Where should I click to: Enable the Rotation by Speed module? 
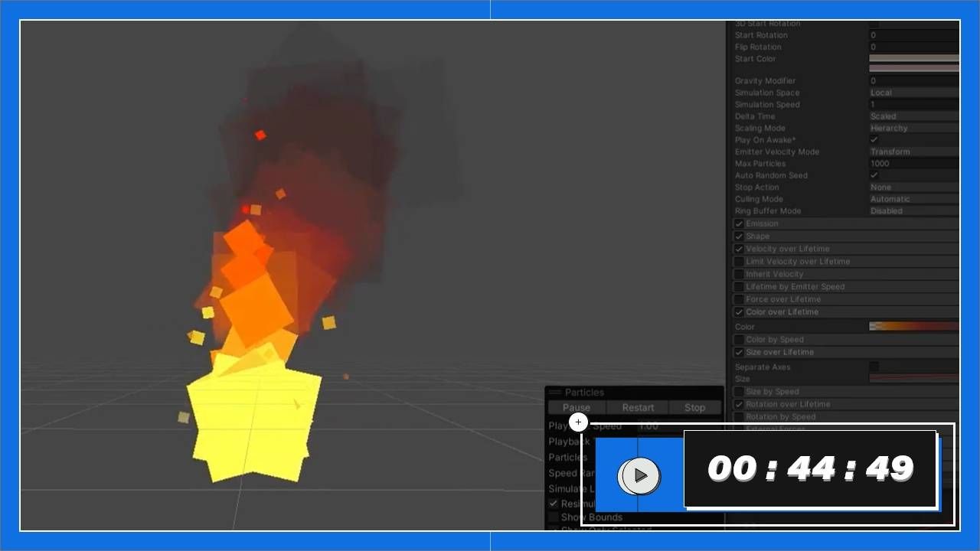[739, 417]
